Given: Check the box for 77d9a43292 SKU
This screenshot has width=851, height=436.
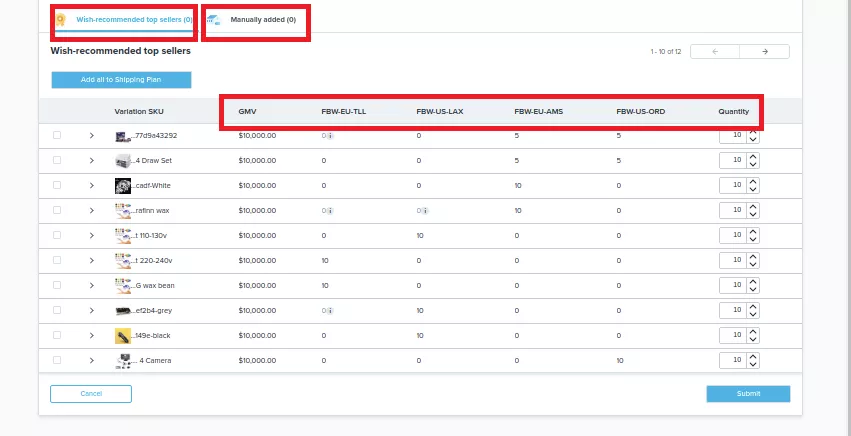Looking at the screenshot, I should tap(57, 135).
